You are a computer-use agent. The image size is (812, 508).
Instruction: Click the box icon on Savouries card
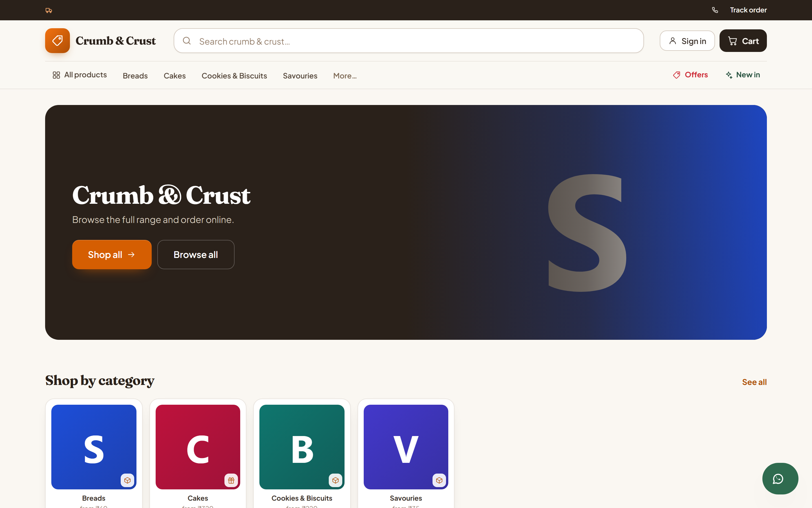pos(439,480)
